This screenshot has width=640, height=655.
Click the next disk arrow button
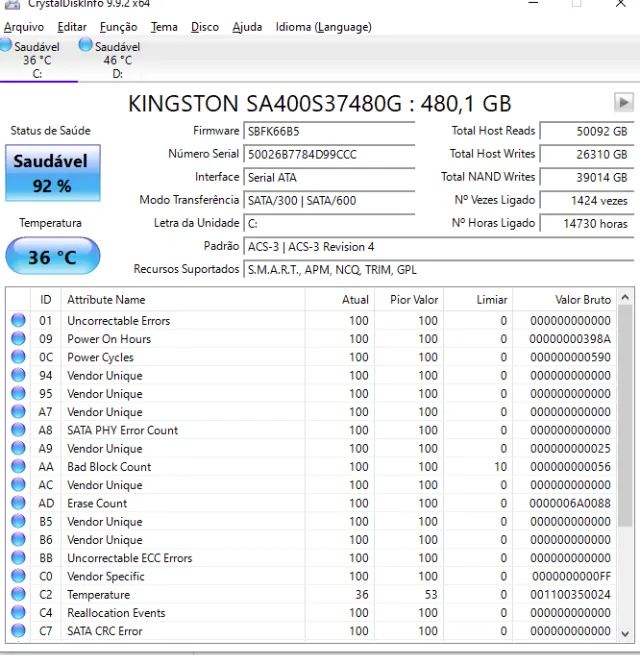coord(624,102)
